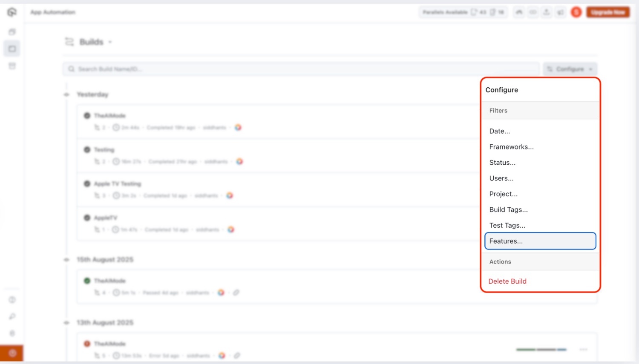Click the logo at sidebar top
639x364 pixels.
pyautogui.click(x=12, y=12)
